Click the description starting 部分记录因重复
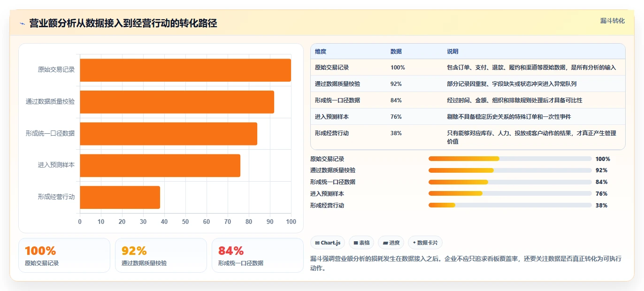 click(x=512, y=84)
